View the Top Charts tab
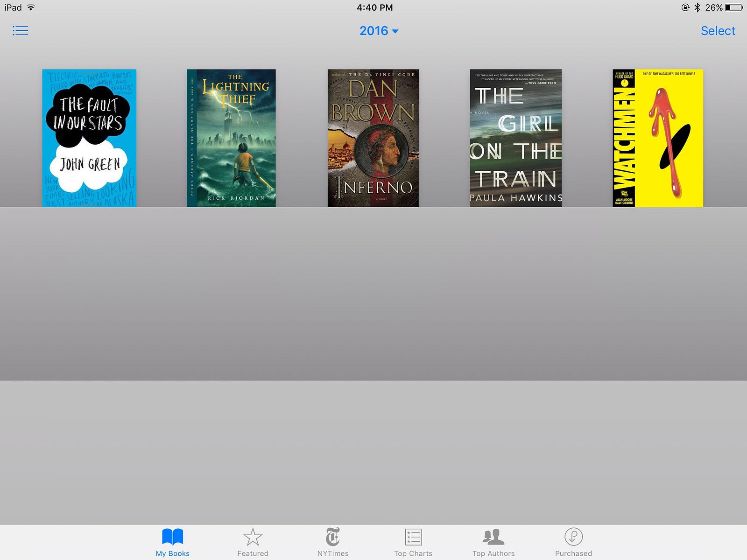Viewport: 747px width, 560px height. pos(413,542)
